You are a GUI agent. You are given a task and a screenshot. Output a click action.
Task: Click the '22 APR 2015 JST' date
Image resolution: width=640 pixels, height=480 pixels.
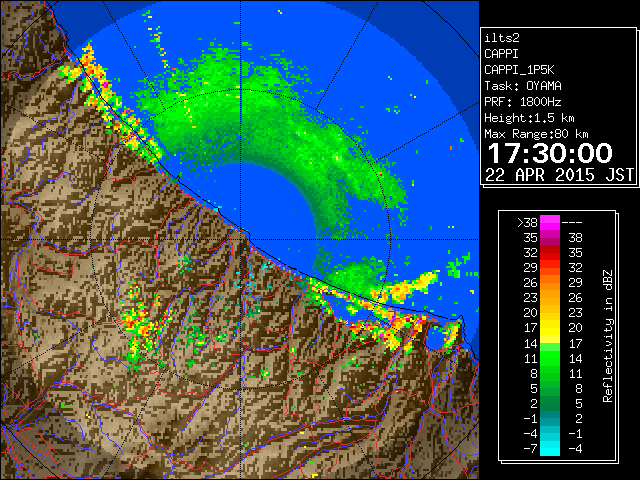(x=560, y=175)
